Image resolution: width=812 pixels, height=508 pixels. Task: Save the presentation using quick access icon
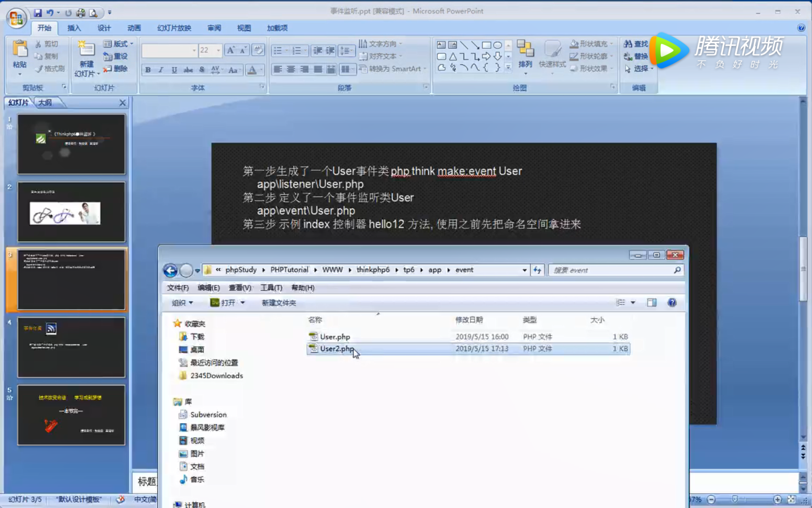(x=38, y=13)
